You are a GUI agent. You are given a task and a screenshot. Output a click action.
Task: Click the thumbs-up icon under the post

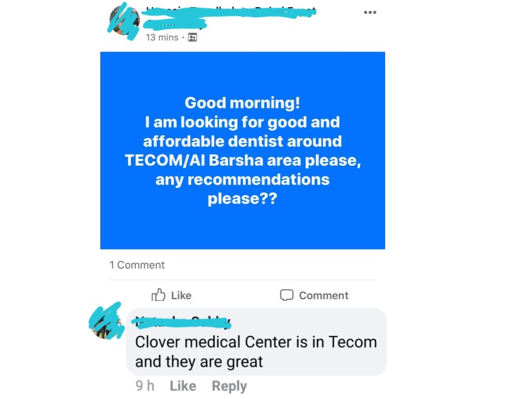point(158,295)
